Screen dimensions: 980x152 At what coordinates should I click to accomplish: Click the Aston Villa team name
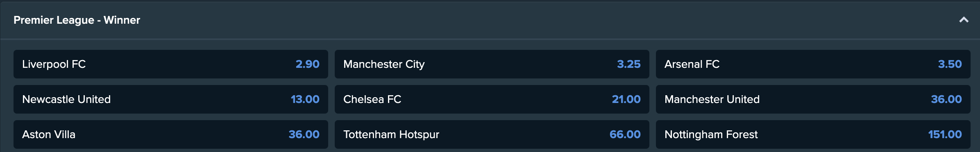[49, 134]
